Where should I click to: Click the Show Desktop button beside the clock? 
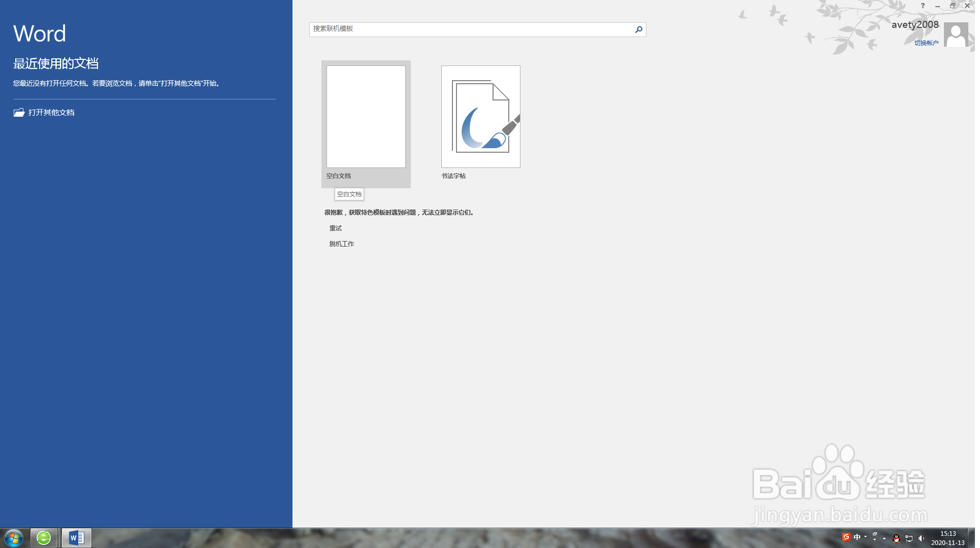[971, 538]
